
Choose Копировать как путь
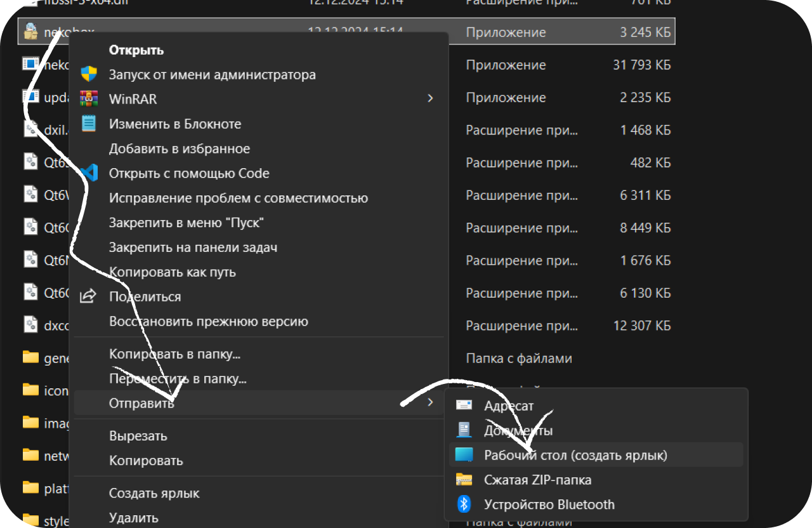click(172, 272)
